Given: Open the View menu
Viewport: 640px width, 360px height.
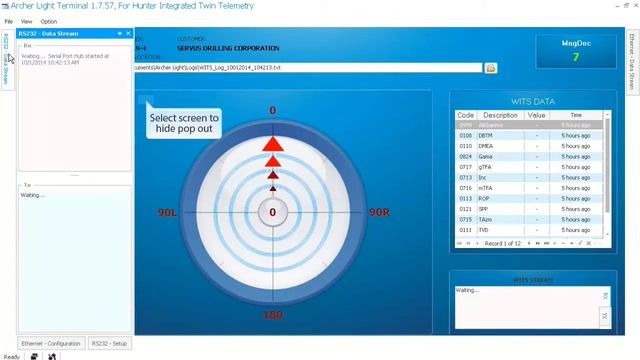Looking at the screenshot, I should 27,21.
